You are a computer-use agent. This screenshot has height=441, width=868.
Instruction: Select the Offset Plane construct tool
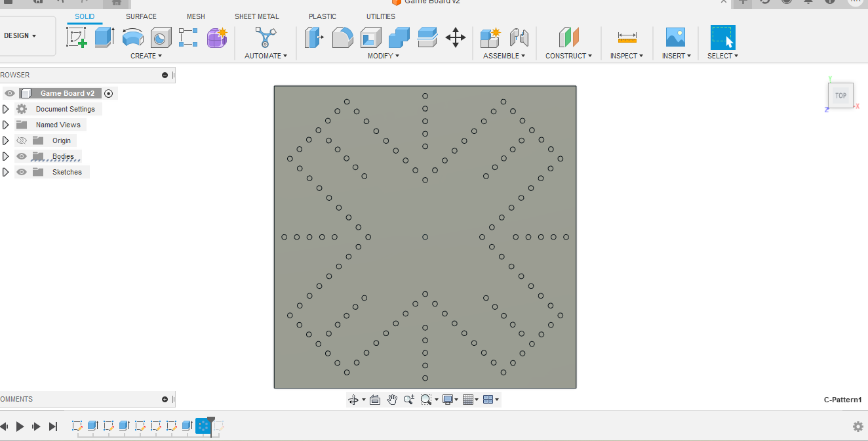click(568, 37)
